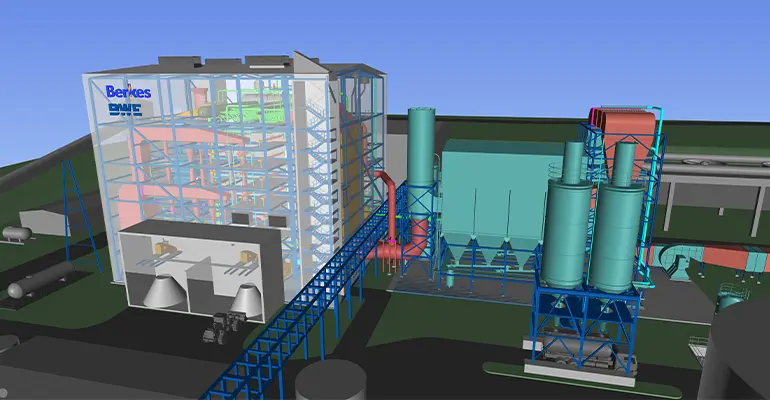Select the wheel loader near the hoppers
This screenshot has height=400, width=770.
(x=223, y=324)
